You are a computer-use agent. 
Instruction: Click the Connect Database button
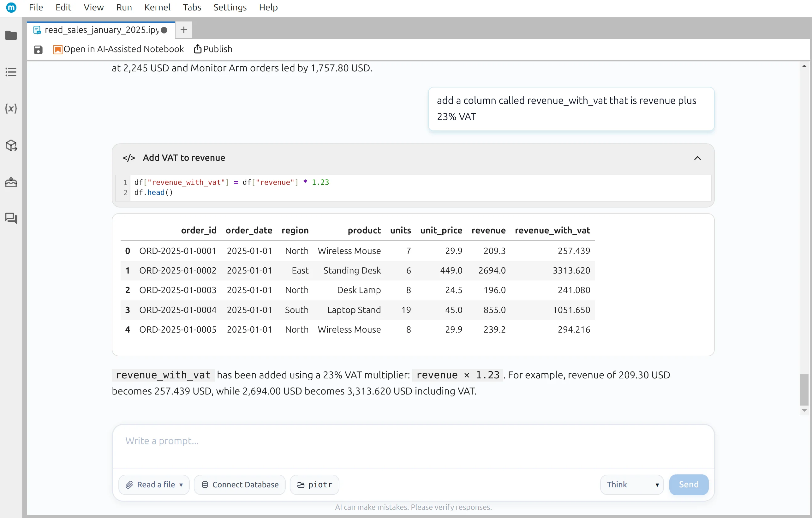click(x=240, y=485)
